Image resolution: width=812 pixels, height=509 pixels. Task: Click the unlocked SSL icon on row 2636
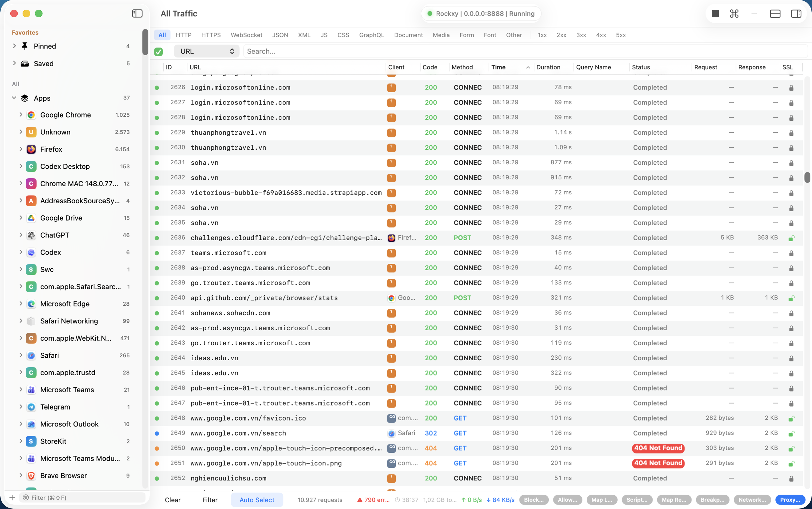[791, 238]
